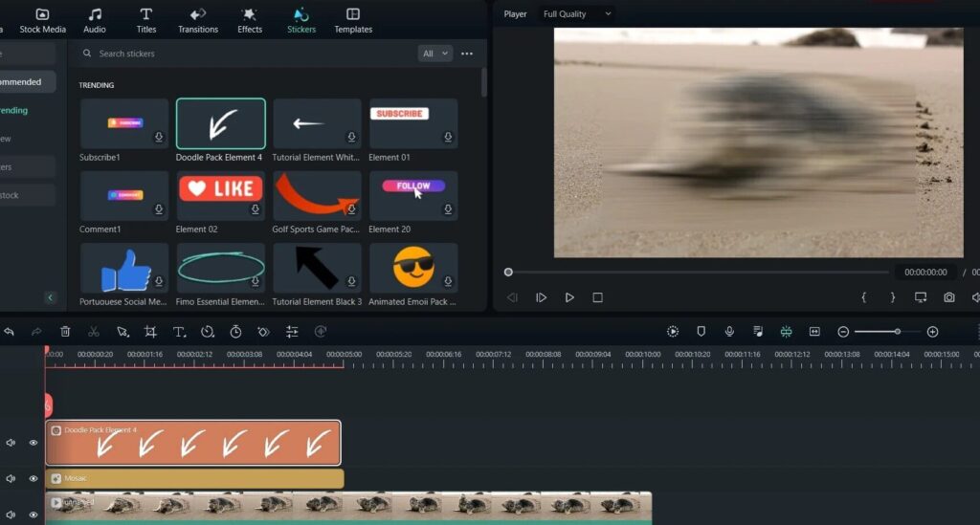Record voiceover with microphone icon
This screenshot has height=525, width=980.
[x=729, y=332]
